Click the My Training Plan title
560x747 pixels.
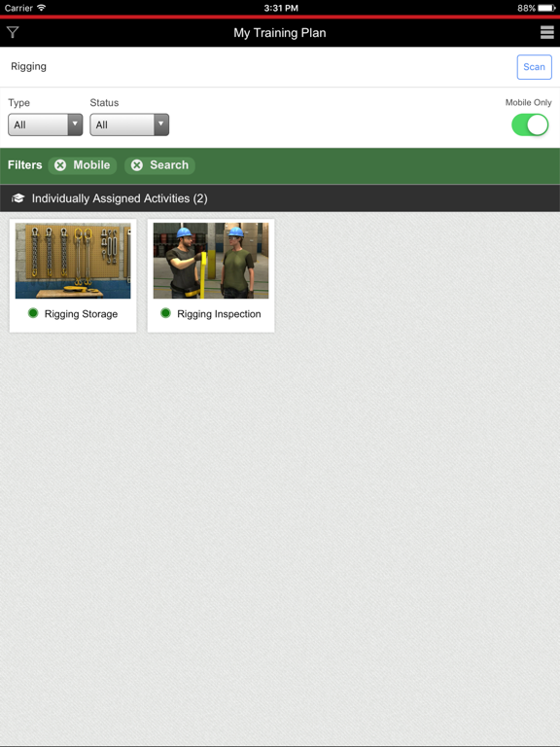[280, 33]
